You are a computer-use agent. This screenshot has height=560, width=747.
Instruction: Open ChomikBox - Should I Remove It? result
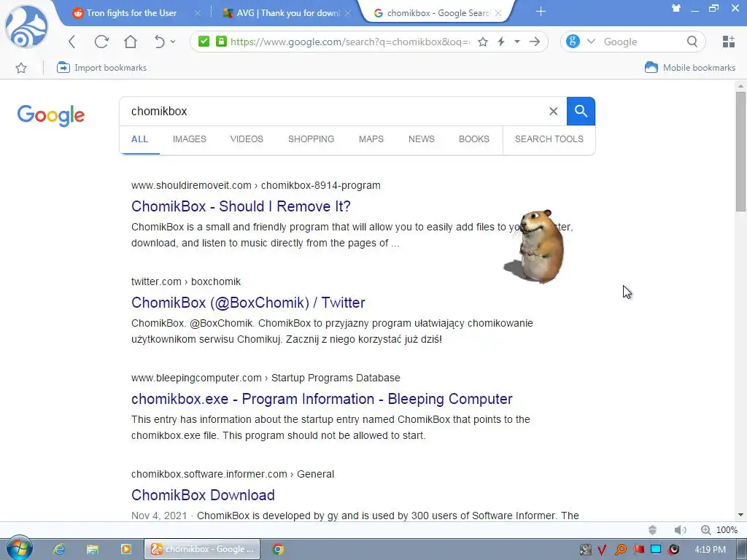pos(241,206)
